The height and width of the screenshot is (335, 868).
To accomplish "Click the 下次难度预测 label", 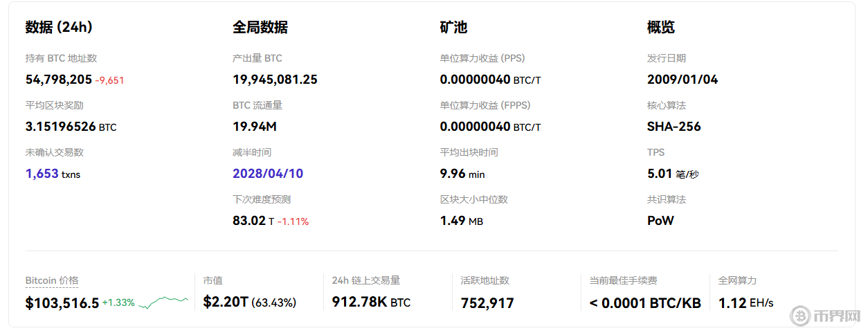I will point(262,199).
